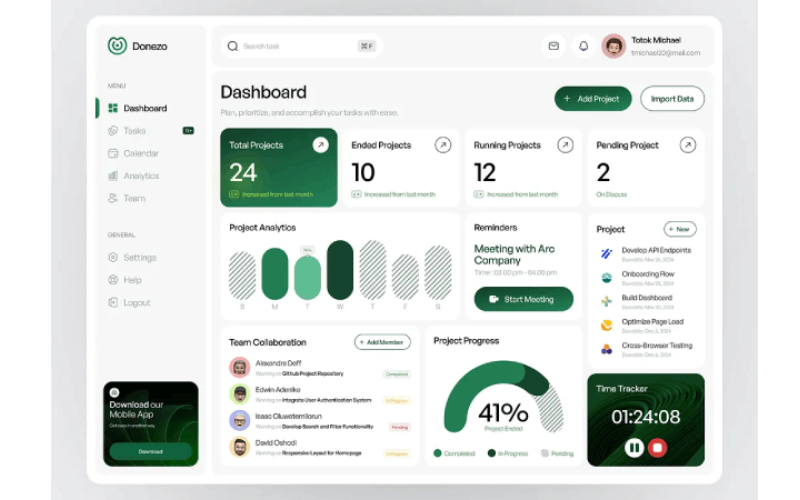The width and height of the screenshot is (800, 500).
Task: Open Help in sidebar
Action: [125, 280]
